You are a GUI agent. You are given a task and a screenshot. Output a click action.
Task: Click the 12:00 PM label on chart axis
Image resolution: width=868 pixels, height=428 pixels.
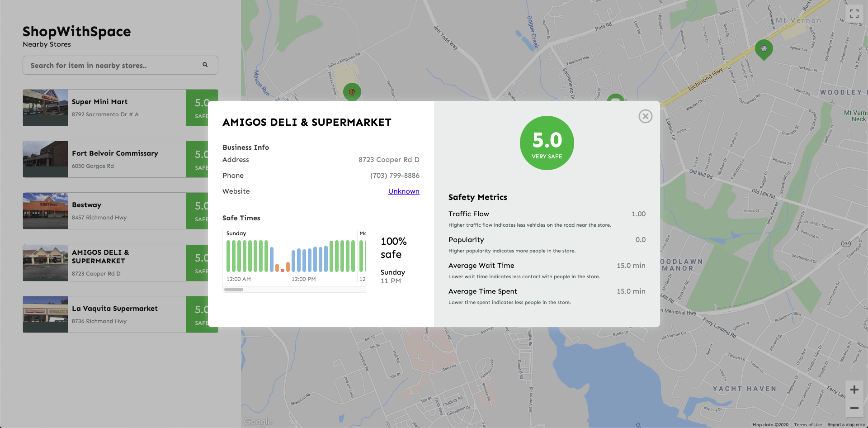click(303, 279)
